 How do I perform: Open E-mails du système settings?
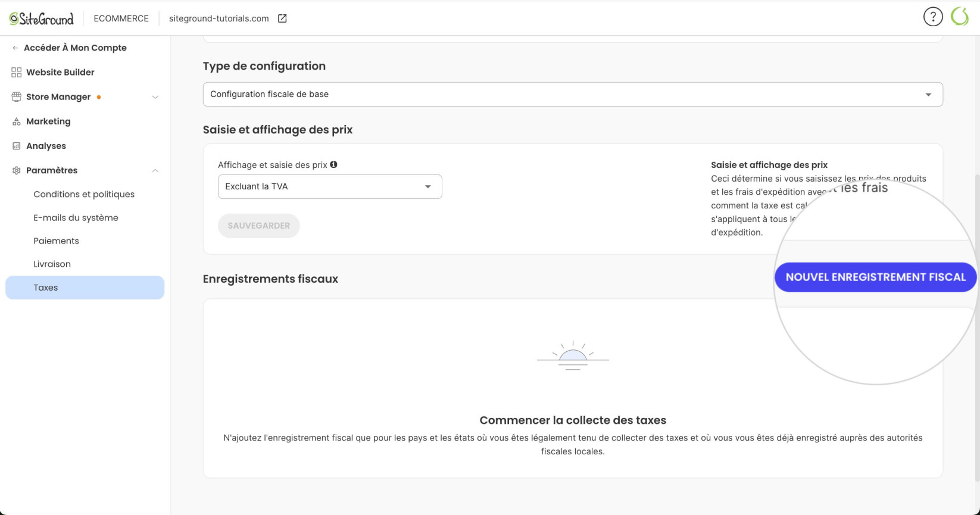click(x=76, y=218)
